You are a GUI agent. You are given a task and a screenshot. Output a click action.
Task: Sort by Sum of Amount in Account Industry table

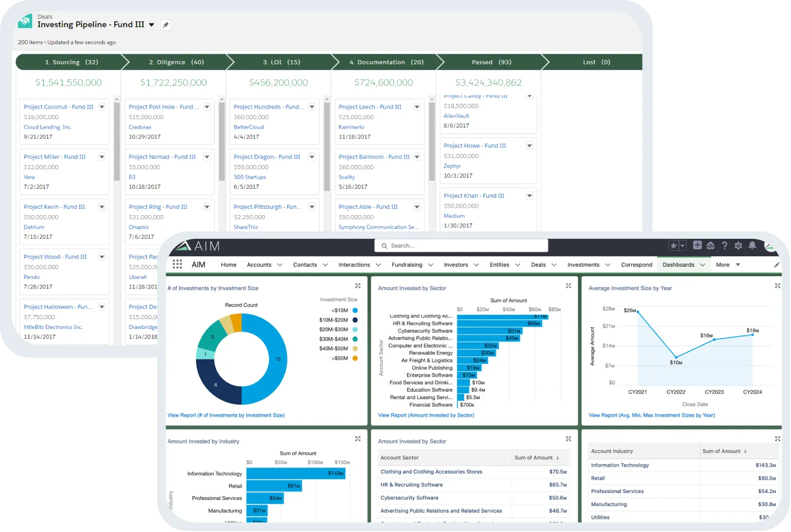pyautogui.click(x=725, y=451)
